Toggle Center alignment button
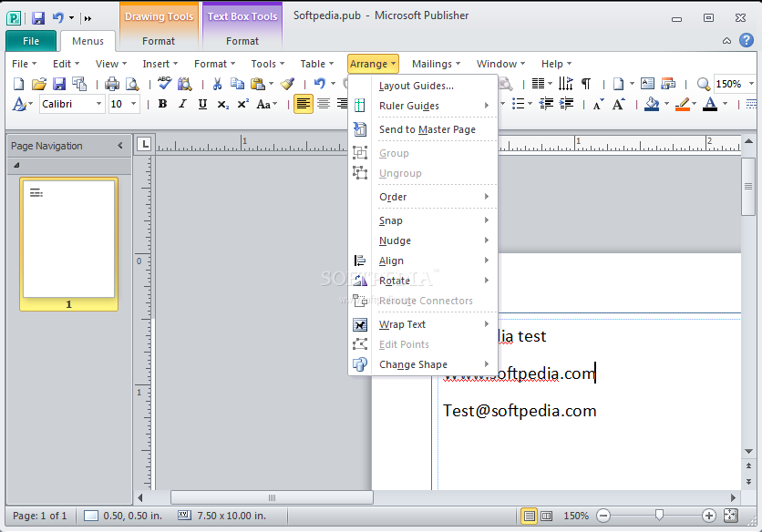The width and height of the screenshot is (762, 532). (x=324, y=104)
